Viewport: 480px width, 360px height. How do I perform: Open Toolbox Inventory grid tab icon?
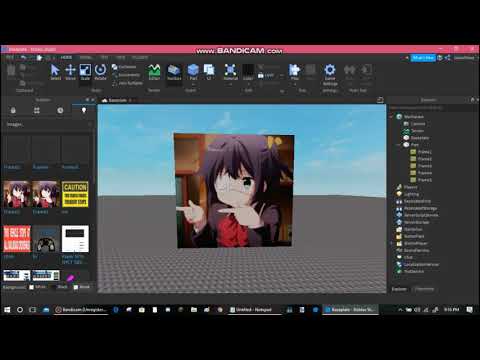(x=37, y=110)
